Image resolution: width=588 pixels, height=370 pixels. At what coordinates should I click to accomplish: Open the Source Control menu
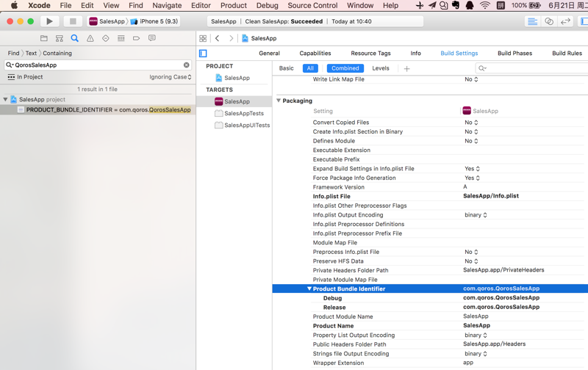[312, 5]
